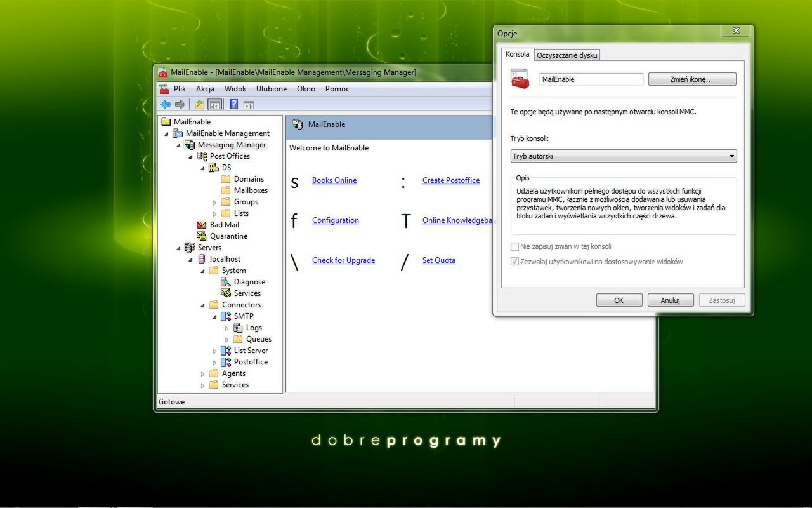Click the Bad Mail envelope icon
The height and width of the screenshot is (508, 812).
click(x=202, y=225)
